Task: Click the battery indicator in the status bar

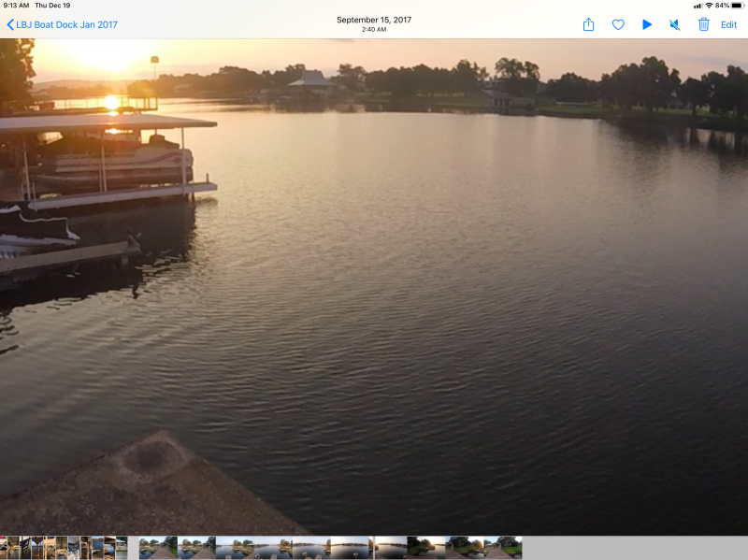Action: coord(738,6)
